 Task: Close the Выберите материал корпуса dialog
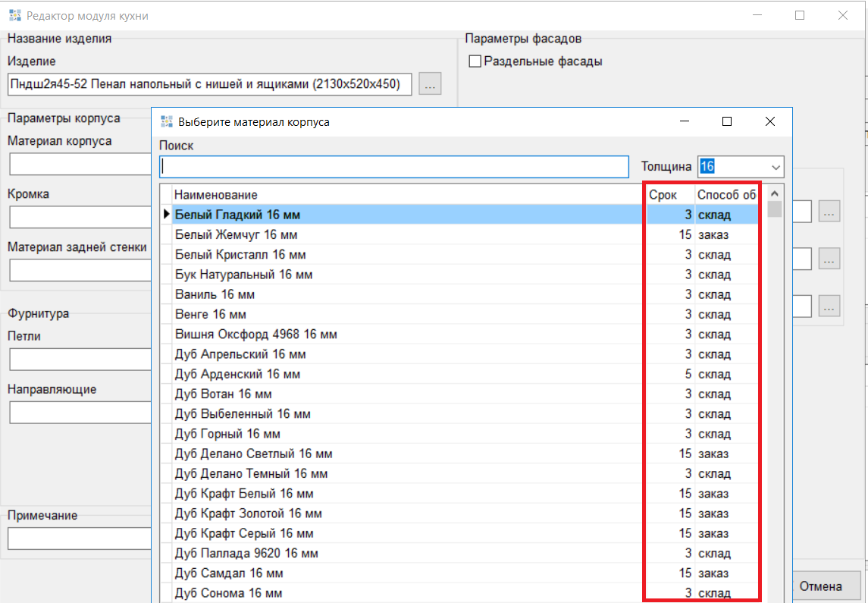(769, 121)
